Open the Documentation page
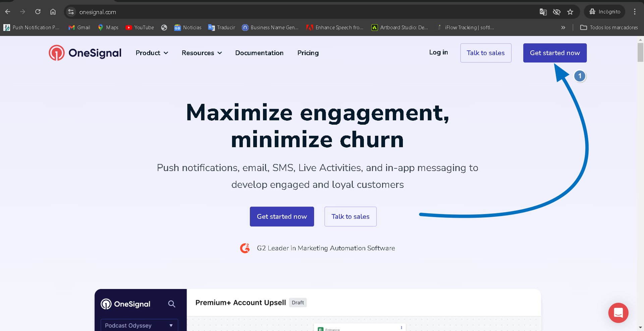The image size is (644, 331). (x=259, y=53)
